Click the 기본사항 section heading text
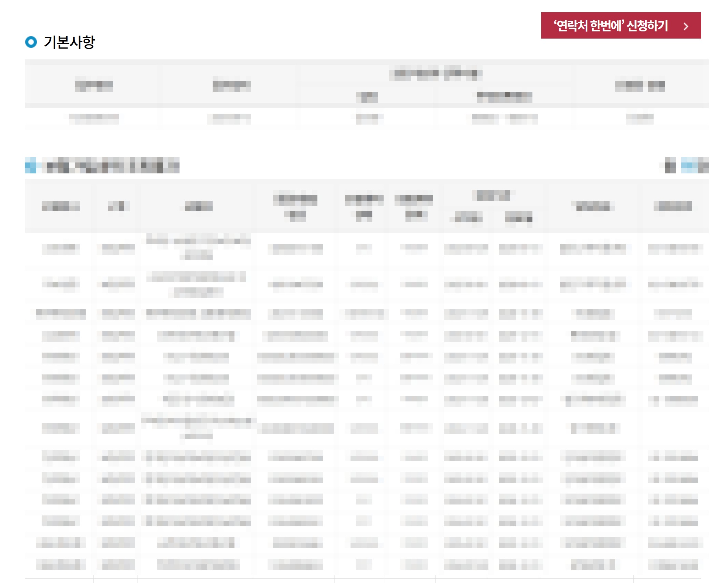Screen dimensions: 728x583 [69, 42]
